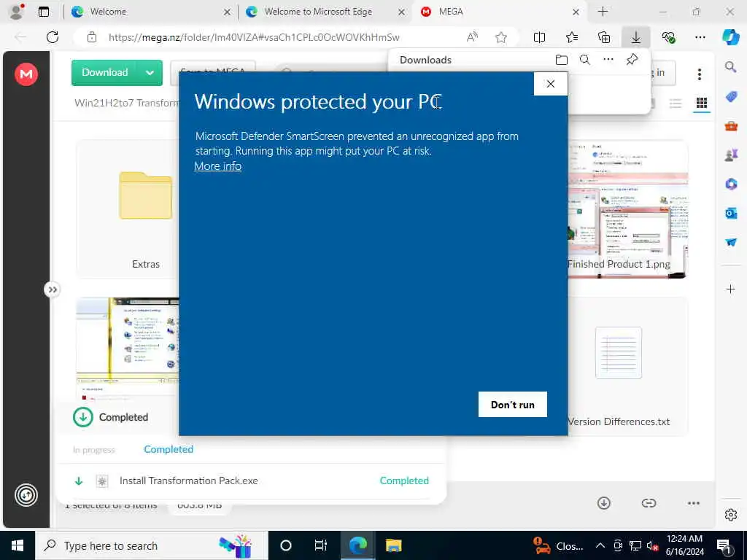The height and width of the screenshot is (560, 747).
Task: Expand the MEGA sidebar chevron
Action: click(x=53, y=289)
